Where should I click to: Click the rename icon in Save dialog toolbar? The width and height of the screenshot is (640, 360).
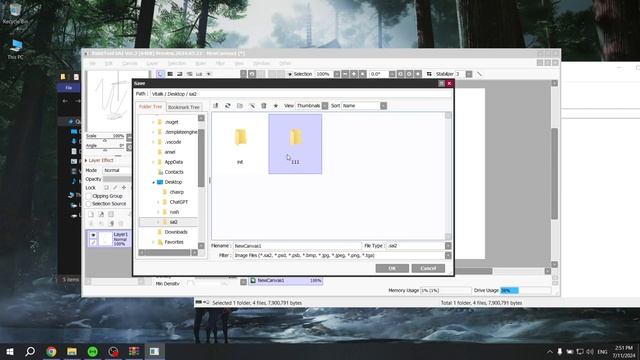tap(252, 106)
